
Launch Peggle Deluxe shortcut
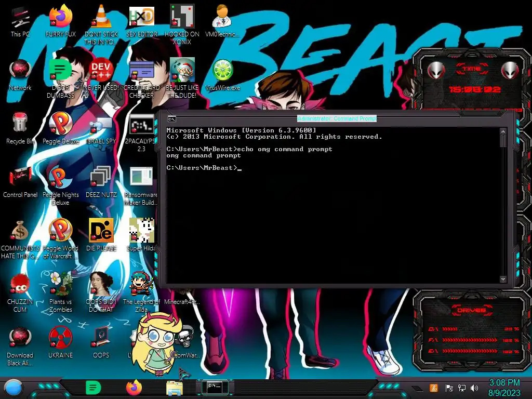click(60, 128)
